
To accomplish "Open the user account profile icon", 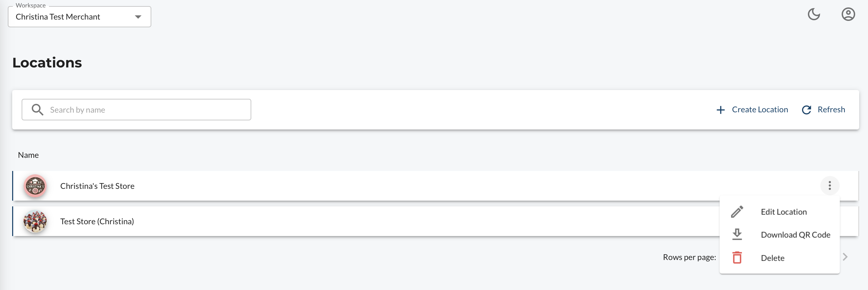I will click(x=848, y=14).
